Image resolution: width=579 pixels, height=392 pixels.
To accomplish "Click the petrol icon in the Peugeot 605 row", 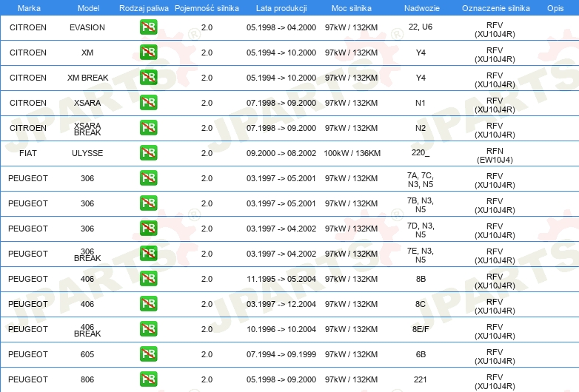I will pyautogui.click(x=148, y=354).
